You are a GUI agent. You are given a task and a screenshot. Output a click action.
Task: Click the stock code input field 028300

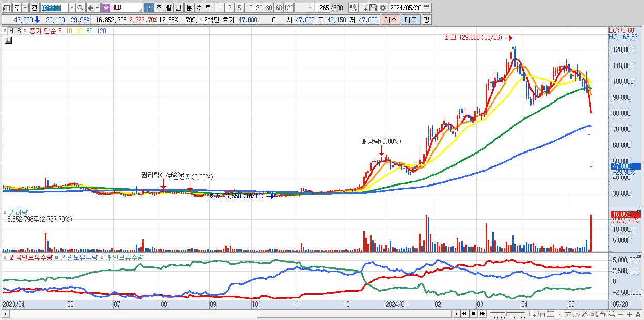click(54, 8)
